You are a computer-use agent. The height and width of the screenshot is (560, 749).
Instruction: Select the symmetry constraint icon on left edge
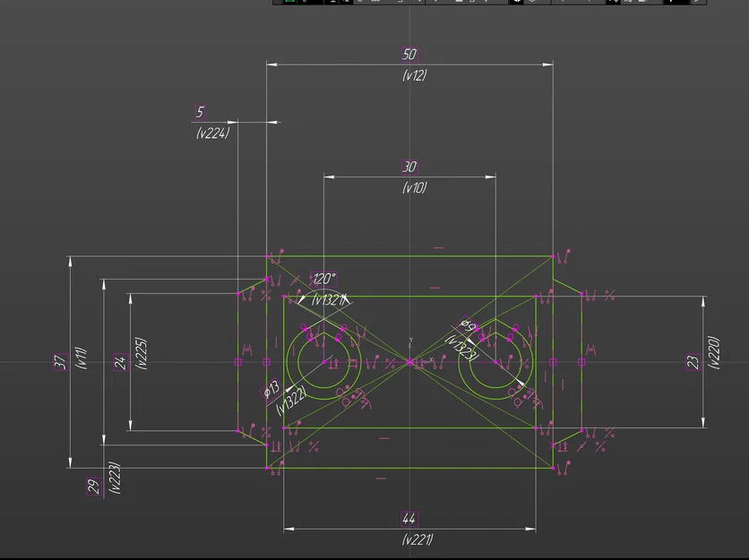pyautogui.click(x=247, y=350)
